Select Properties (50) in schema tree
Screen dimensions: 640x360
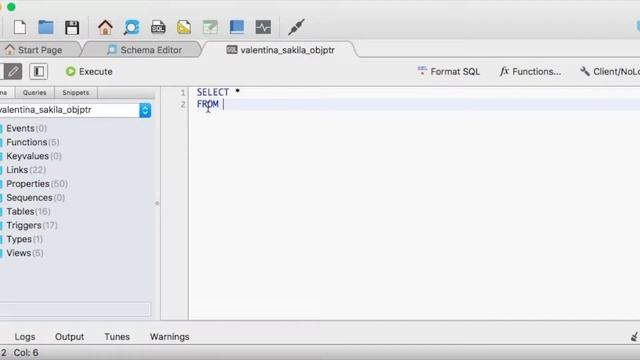point(37,184)
